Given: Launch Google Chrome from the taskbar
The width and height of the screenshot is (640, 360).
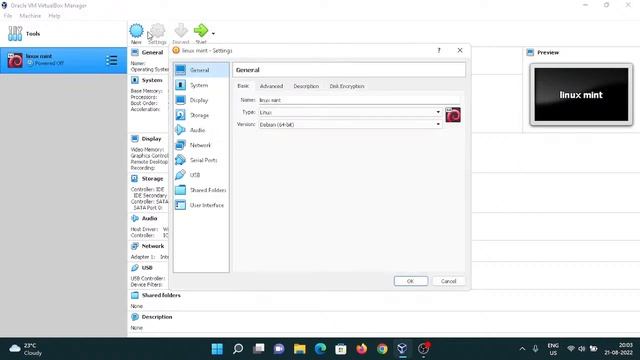Looking at the screenshot, I should pyautogui.click(x=382, y=349).
